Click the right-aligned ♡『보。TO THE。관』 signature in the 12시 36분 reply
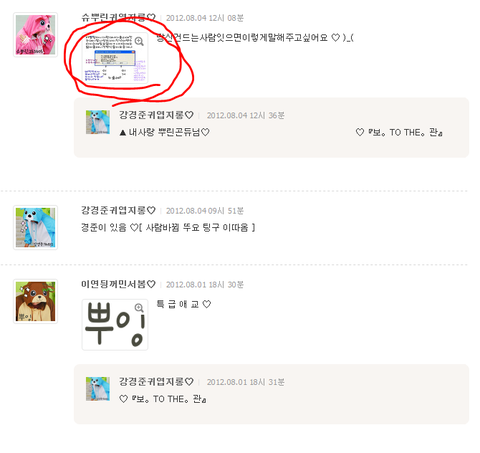Screen dimensions: 480x453 [x=399, y=132]
